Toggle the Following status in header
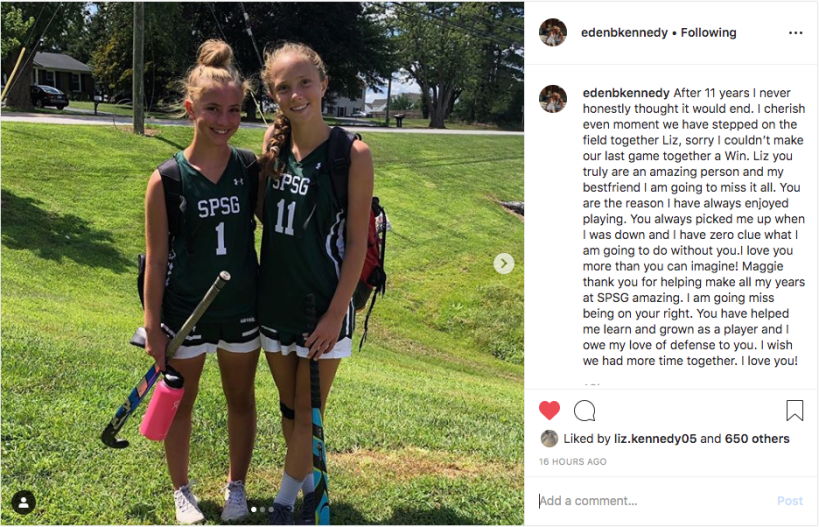 click(x=708, y=32)
